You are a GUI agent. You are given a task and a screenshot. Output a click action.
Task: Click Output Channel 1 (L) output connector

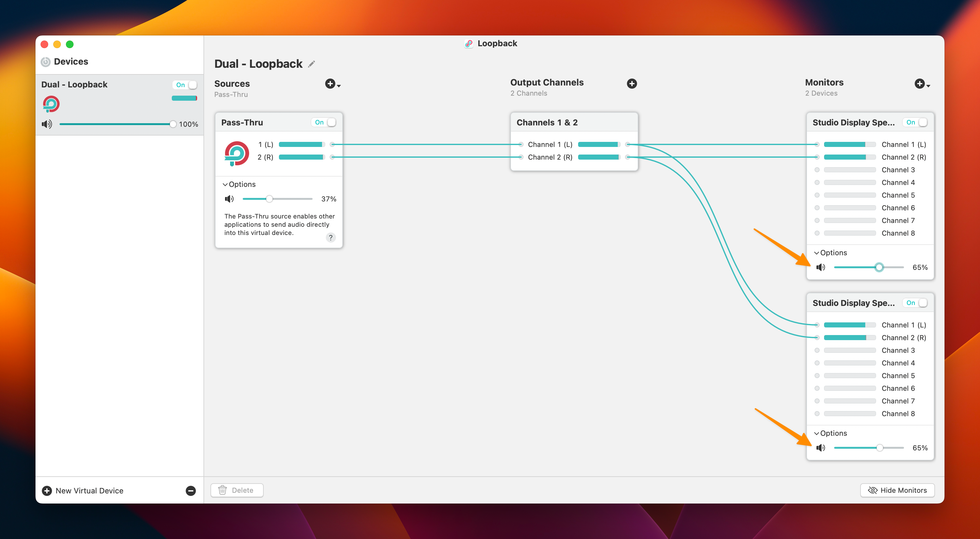(x=628, y=144)
